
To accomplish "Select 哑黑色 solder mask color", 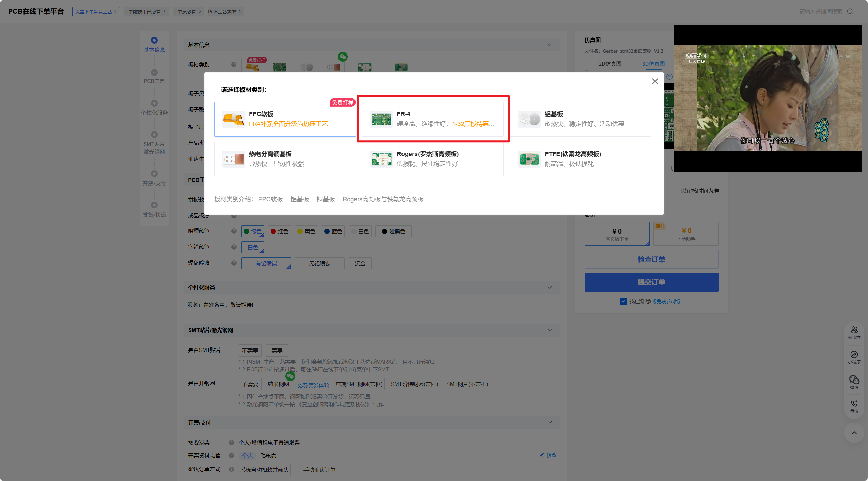I will pos(393,231).
